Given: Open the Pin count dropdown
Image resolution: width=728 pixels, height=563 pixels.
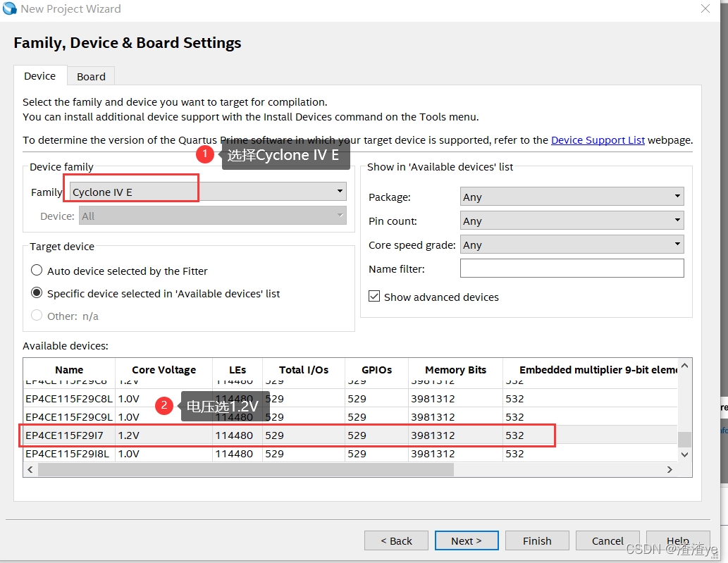Looking at the screenshot, I should click(x=572, y=221).
